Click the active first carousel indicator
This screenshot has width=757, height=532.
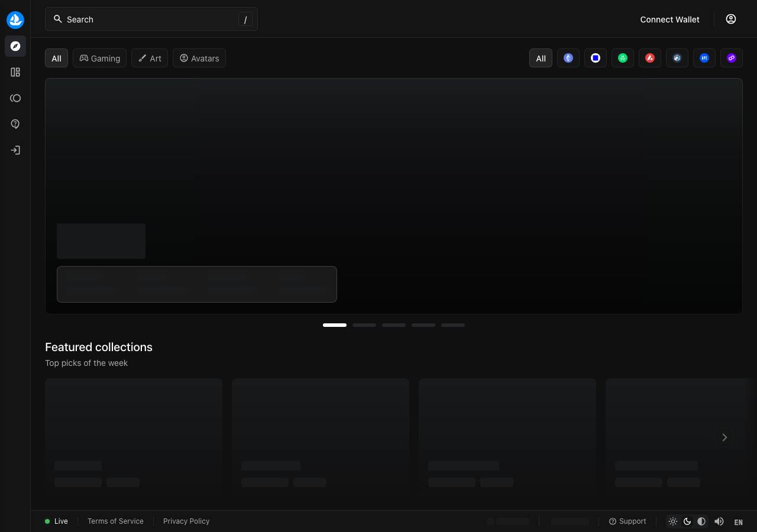click(335, 325)
